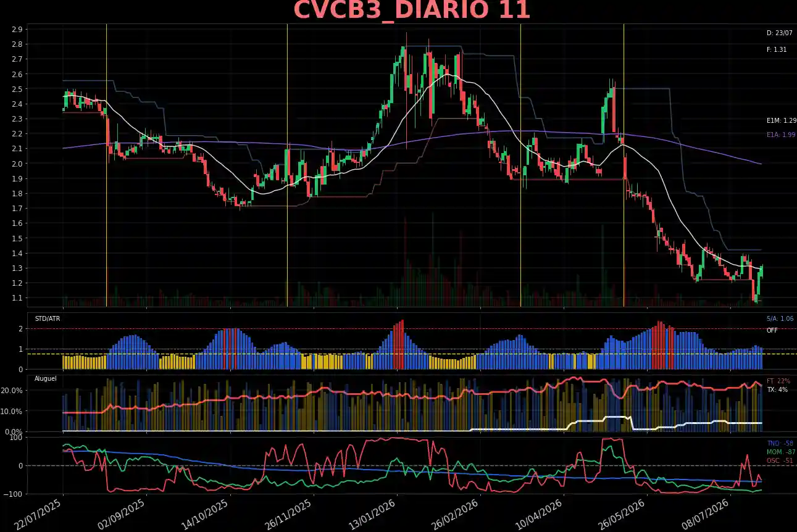Select the blue 'TND: -58' label

click(780, 444)
